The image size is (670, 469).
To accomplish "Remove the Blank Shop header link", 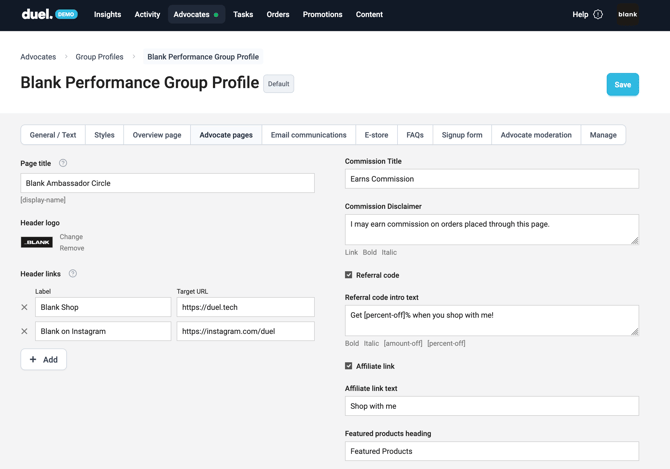I will tap(25, 307).
